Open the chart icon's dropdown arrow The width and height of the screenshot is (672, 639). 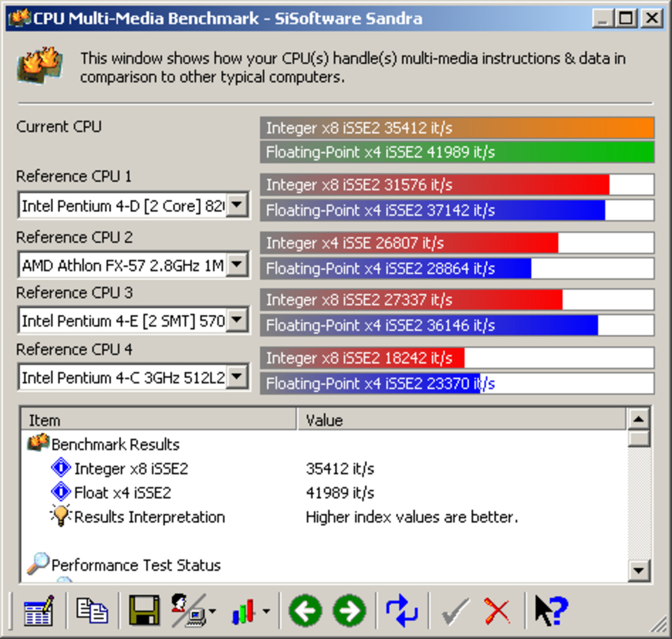coord(266,611)
